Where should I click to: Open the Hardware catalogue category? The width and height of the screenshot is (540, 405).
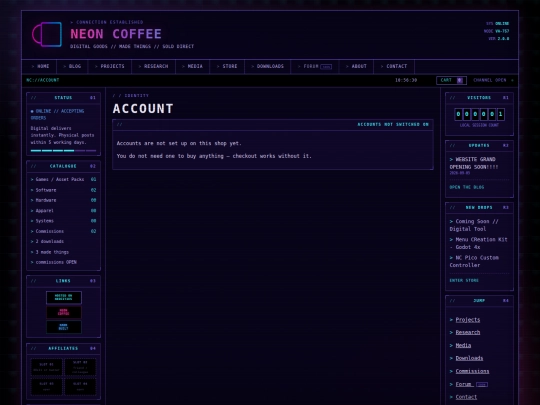[x=63, y=200]
